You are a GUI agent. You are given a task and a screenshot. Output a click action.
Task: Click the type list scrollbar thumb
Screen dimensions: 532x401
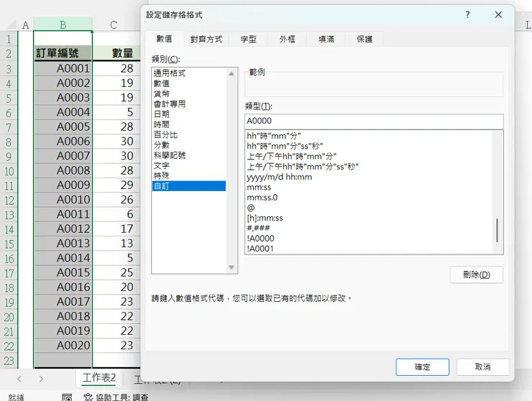497,231
